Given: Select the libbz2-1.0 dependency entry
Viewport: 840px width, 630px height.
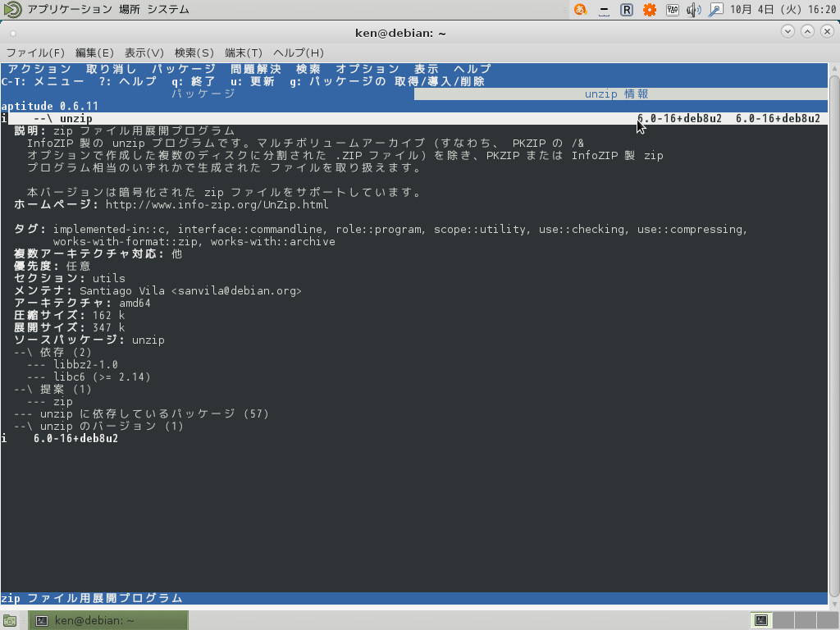Looking at the screenshot, I should point(85,364).
